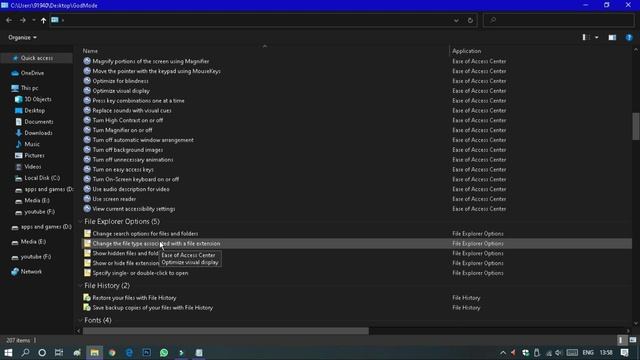Image resolution: width=640 pixels, height=360 pixels.
Task: Click icon beside Change search options for files
Action: point(87,233)
